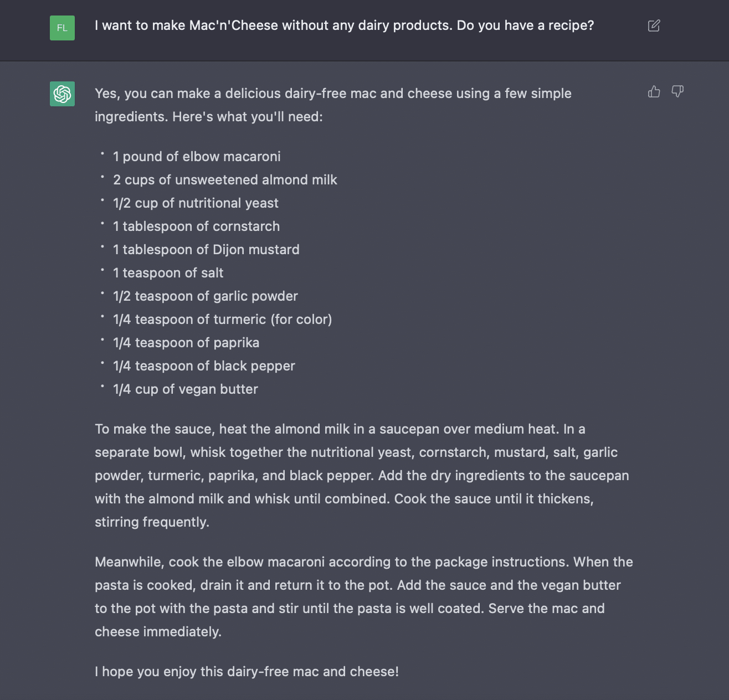The height and width of the screenshot is (700, 729).
Task: Click the '1 tablespoon of cornstarch' item
Action: pyautogui.click(x=196, y=227)
